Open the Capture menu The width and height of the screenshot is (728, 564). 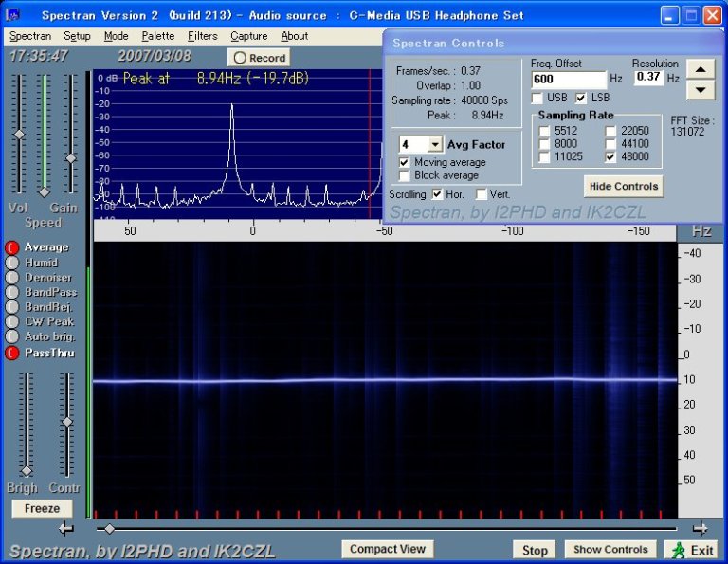[249, 36]
